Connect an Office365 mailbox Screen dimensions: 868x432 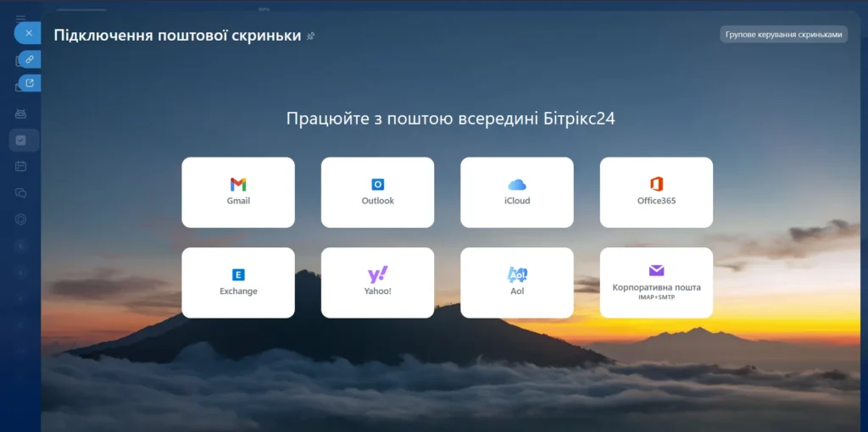pyautogui.click(x=657, y=192)
